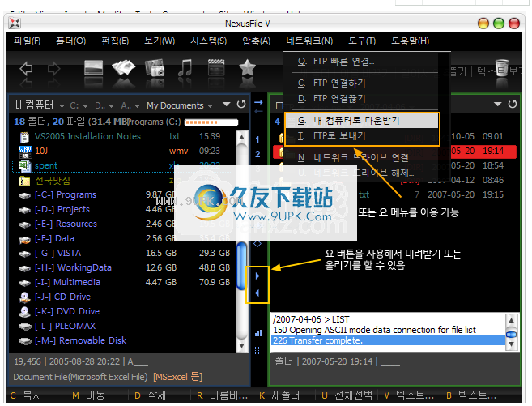
Task: Click the back navigation arrow icon
Action: (26, 69)
